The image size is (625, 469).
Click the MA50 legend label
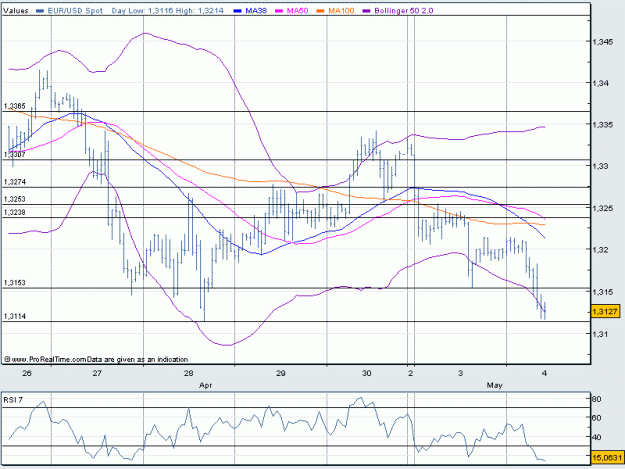click(x=297, y=11)
